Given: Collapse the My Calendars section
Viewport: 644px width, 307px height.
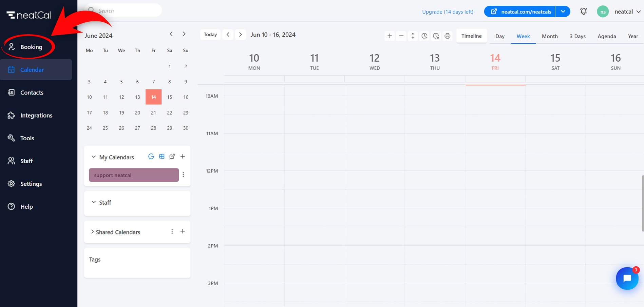Looking at the screenshot, I should 94,157.
